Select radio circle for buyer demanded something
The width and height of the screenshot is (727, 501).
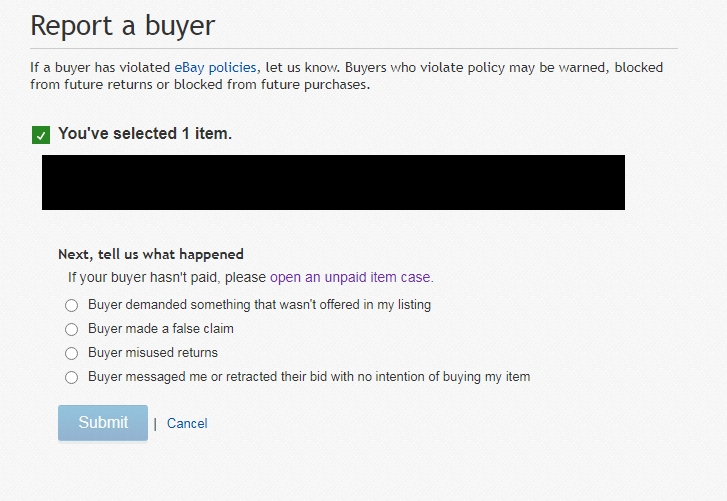point(71,305)
